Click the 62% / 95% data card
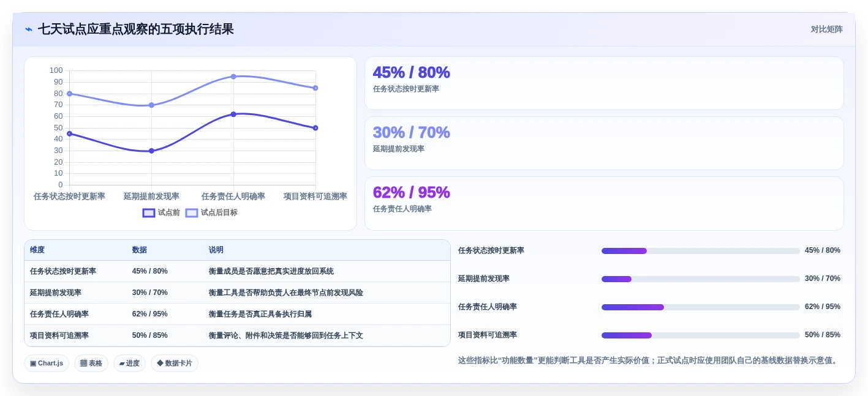This screenshot has height=396, width=868. (x=604, y=203)
